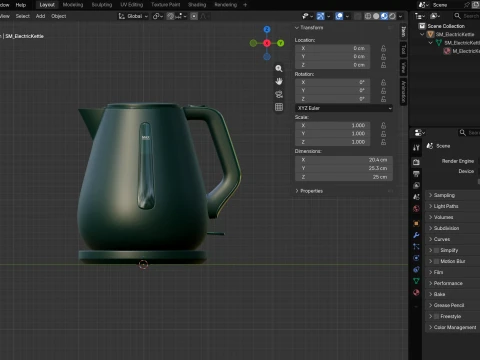The image size is (480, 360).
Task: Switch to the UV Editing workspace tab
Action: tap(131, 5)
